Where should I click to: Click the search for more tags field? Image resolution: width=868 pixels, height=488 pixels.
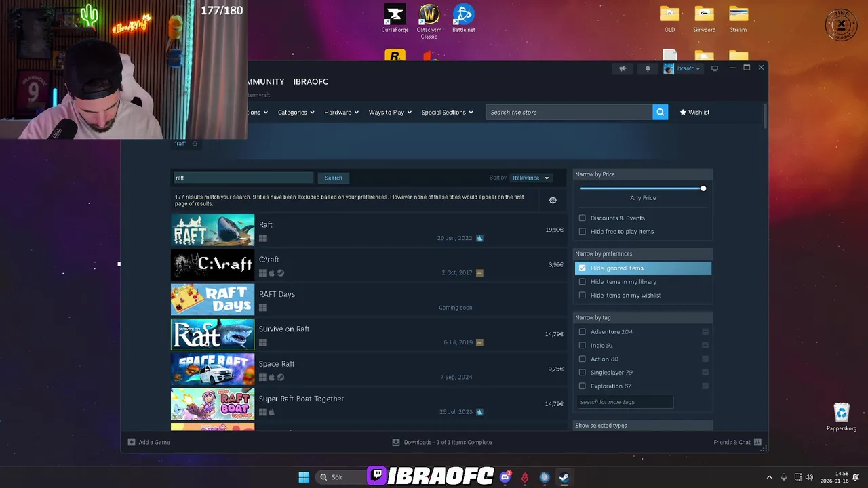[x=625, y=402]
